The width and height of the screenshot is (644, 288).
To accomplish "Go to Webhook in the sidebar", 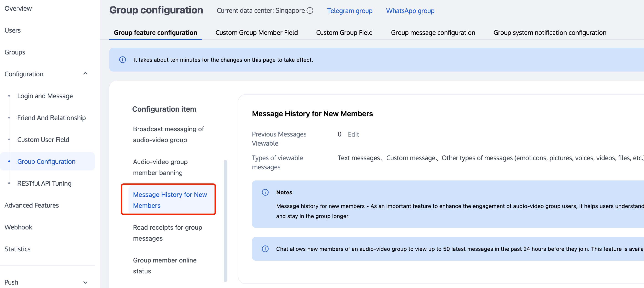I will (18, 227).
